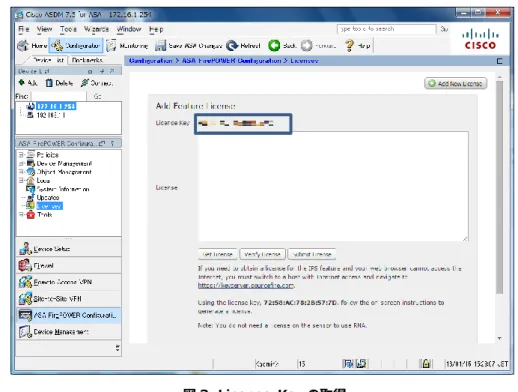The height and width of the screenshot is (392, 518).
Task: Click Save ASA Changes floppy icon
Action: point(160,45)
